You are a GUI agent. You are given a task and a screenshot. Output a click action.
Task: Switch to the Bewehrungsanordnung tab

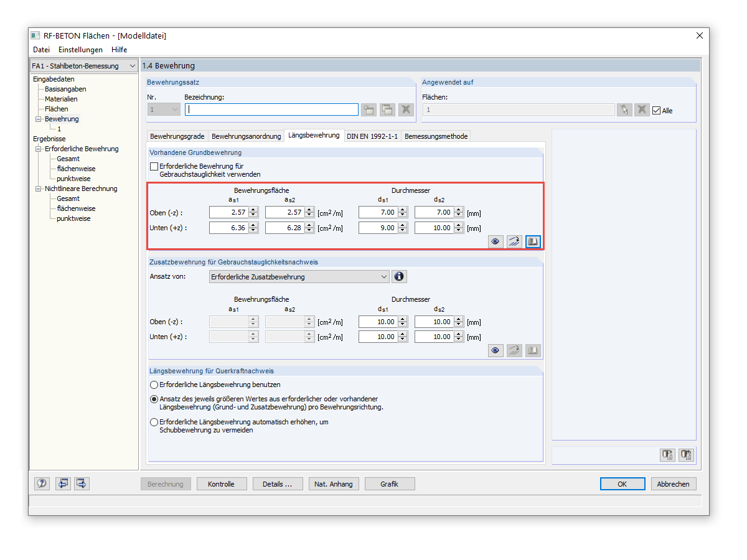click(x=246, y=136)
